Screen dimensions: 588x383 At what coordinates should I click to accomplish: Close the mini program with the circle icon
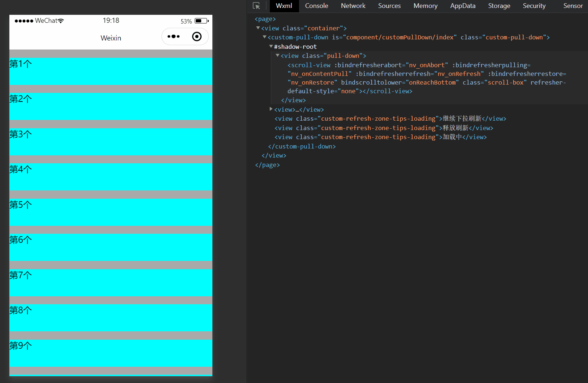pos(197,36)
